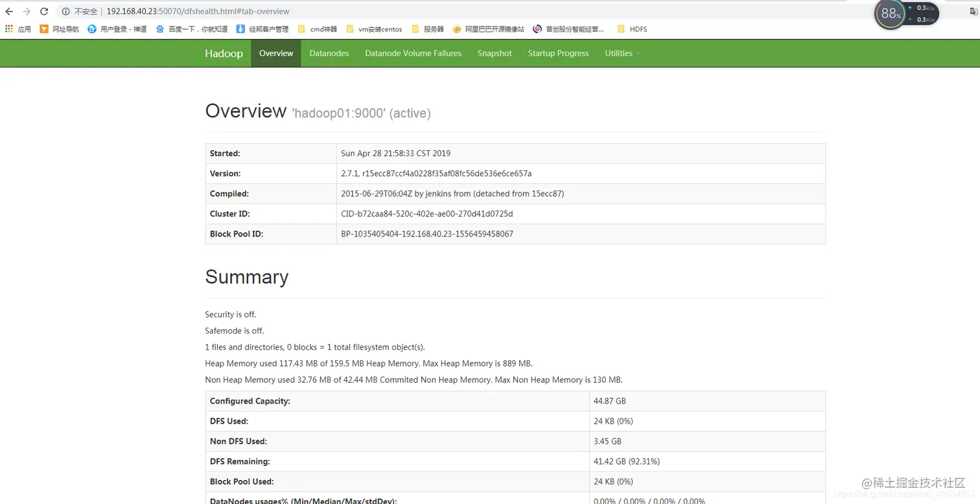Select the 41.42 GB (92.31%) value

click(627, 461)
